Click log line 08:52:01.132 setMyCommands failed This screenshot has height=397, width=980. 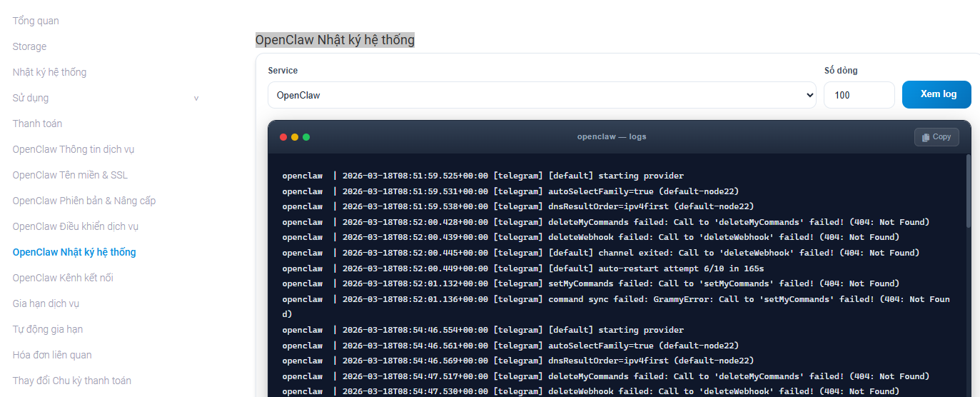(x=590, y=283)
